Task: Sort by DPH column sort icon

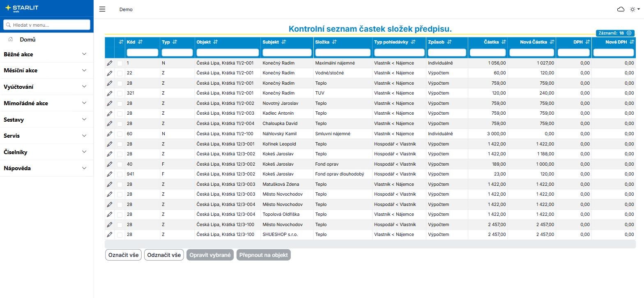Action: tap(588, 42)
